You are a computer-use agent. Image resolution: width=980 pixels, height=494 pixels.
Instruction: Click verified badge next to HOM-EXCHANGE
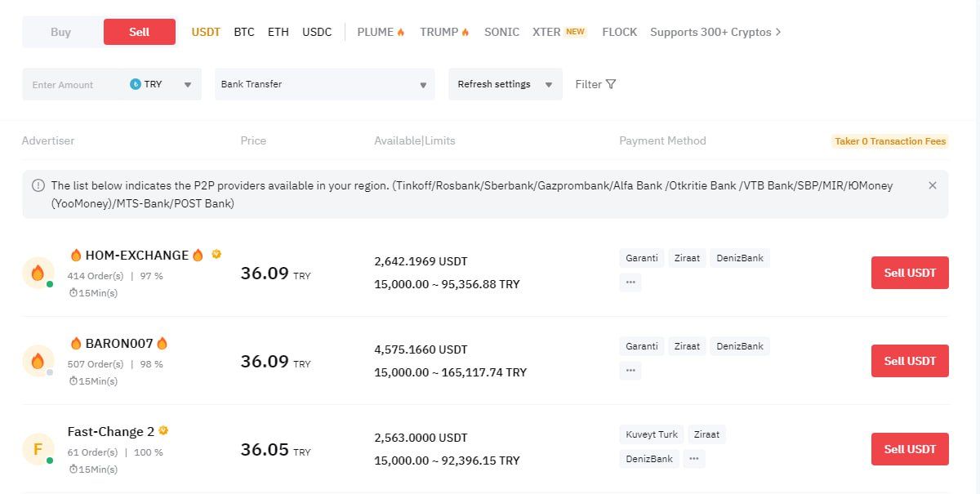(x=216, y=254)
